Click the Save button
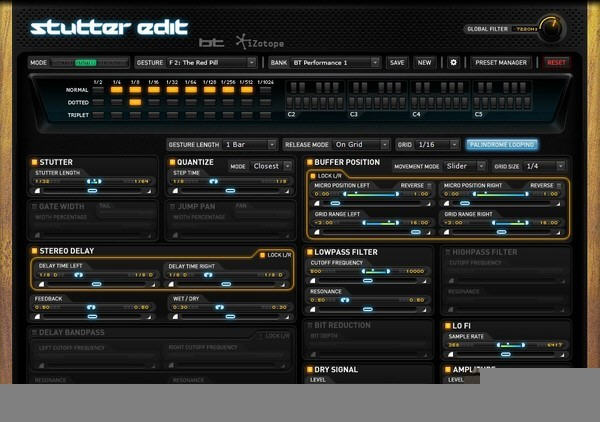 click(397, 62)
